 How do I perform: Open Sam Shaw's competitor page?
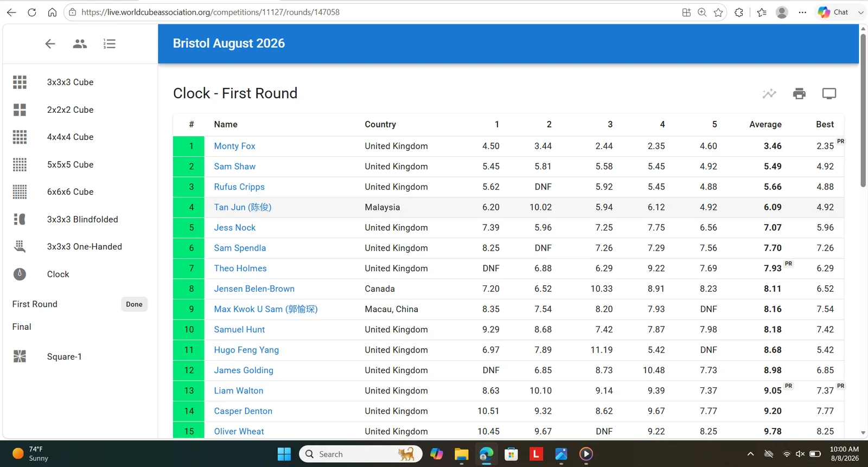tap(234, 167)
